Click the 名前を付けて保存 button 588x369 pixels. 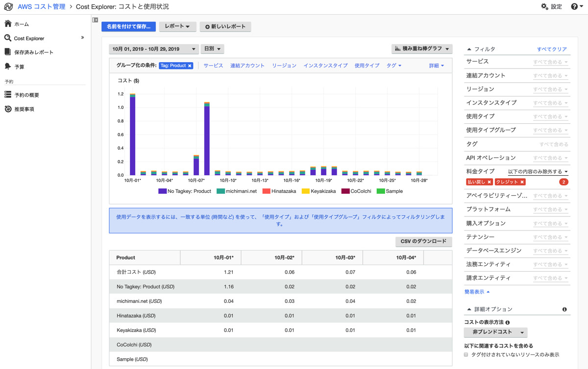coord(128,26)
